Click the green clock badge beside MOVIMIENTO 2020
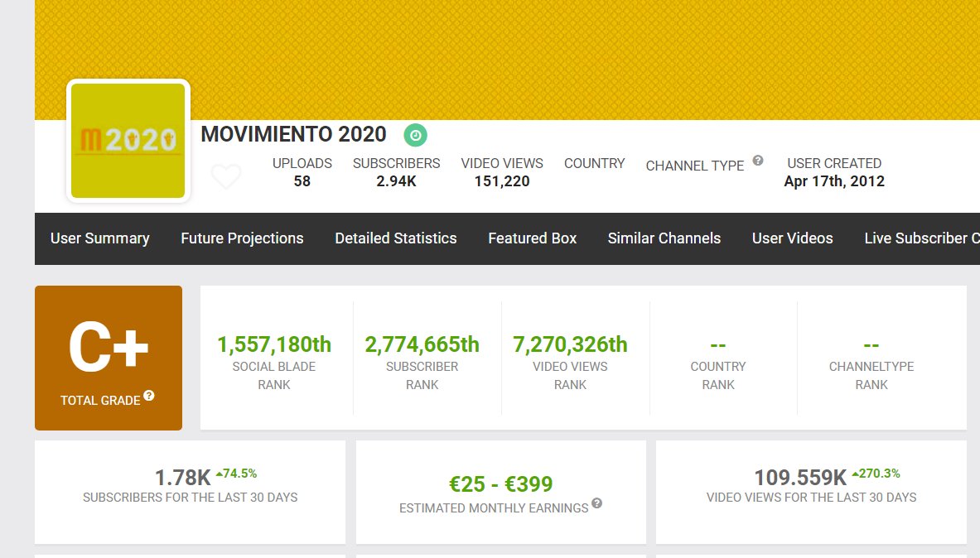This screenshot has height=558, width=980. [x=415, y=135]
